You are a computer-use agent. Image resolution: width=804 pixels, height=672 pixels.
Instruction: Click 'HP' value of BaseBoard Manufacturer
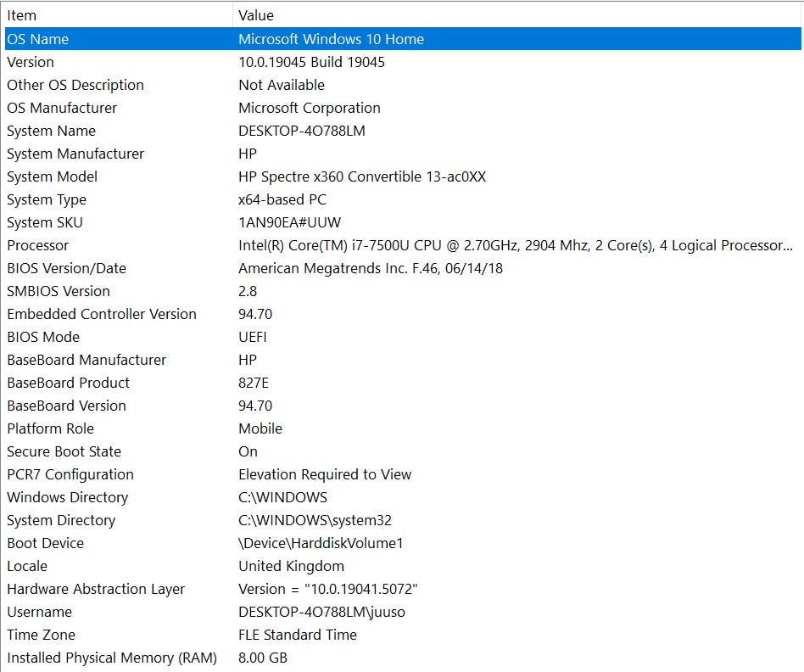(x=248, y=360)
